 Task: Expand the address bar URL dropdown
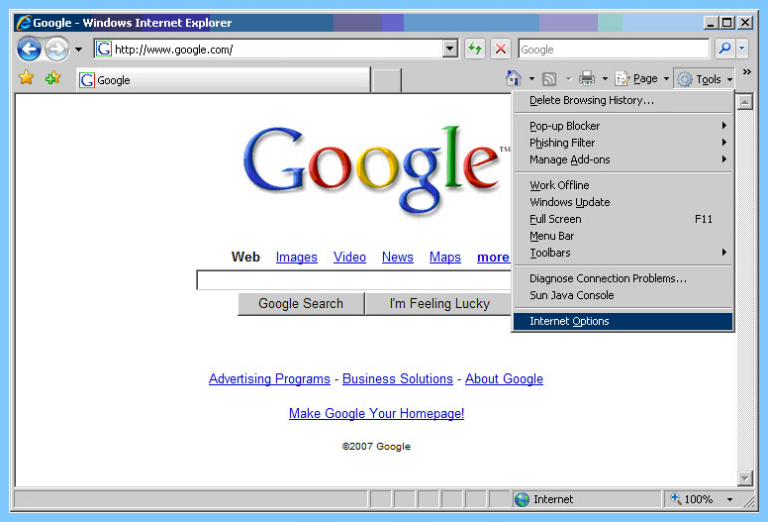tap(450, 48)
